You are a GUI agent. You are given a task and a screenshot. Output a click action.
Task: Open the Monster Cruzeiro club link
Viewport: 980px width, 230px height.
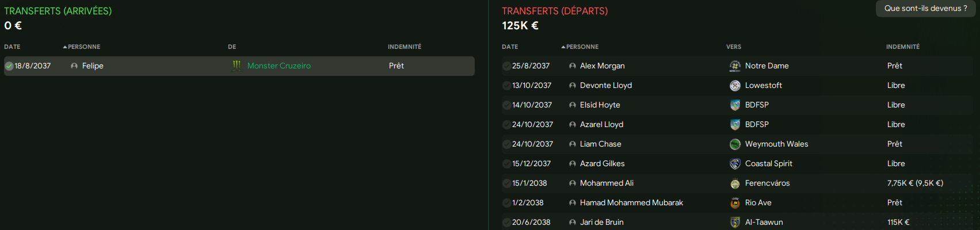pyautogui.click(x=279, y=66)
